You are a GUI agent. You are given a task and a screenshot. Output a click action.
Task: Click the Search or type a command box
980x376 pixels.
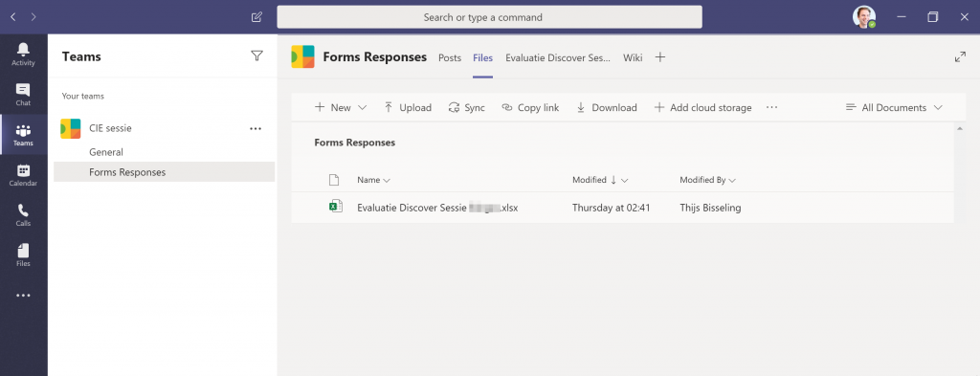point(489,17)
